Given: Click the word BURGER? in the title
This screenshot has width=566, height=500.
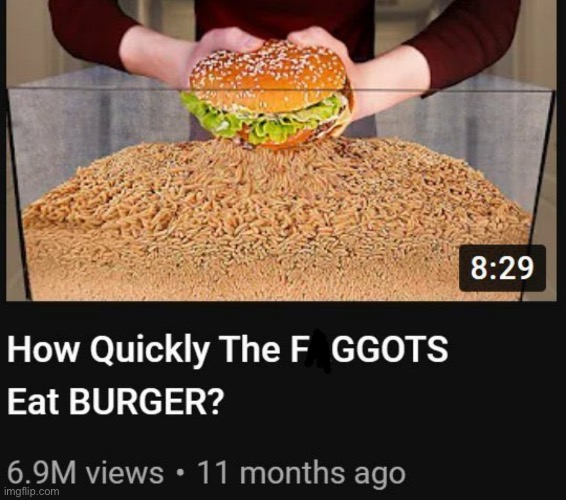Looking at the screenshot, I should coord(146,402).
